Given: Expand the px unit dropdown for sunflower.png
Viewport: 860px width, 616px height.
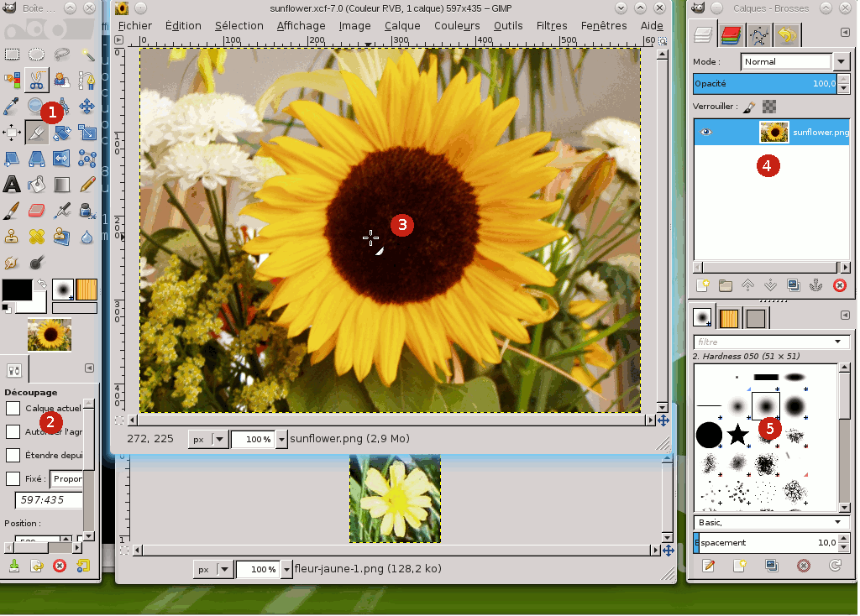Looking at the screenshot, I should click(x=219, y=439).
